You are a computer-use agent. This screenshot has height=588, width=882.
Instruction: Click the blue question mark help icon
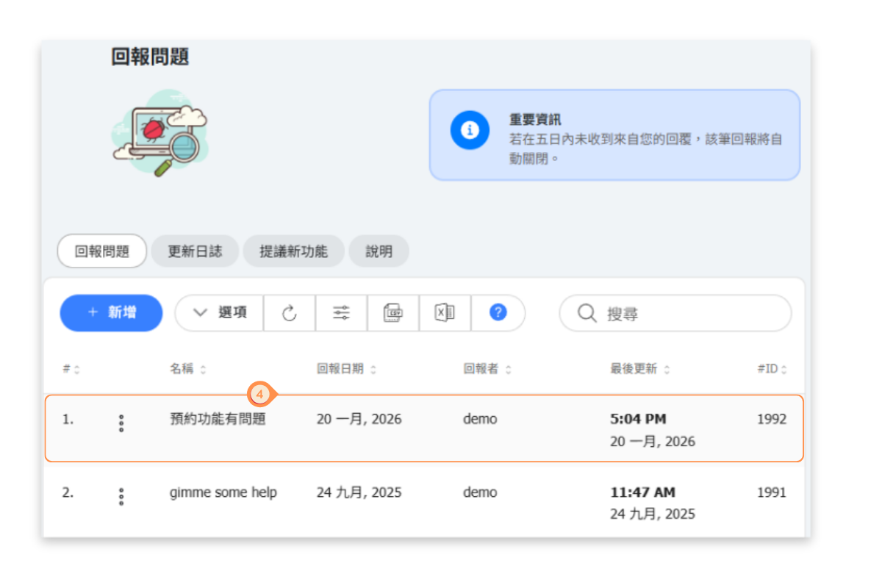498,313
